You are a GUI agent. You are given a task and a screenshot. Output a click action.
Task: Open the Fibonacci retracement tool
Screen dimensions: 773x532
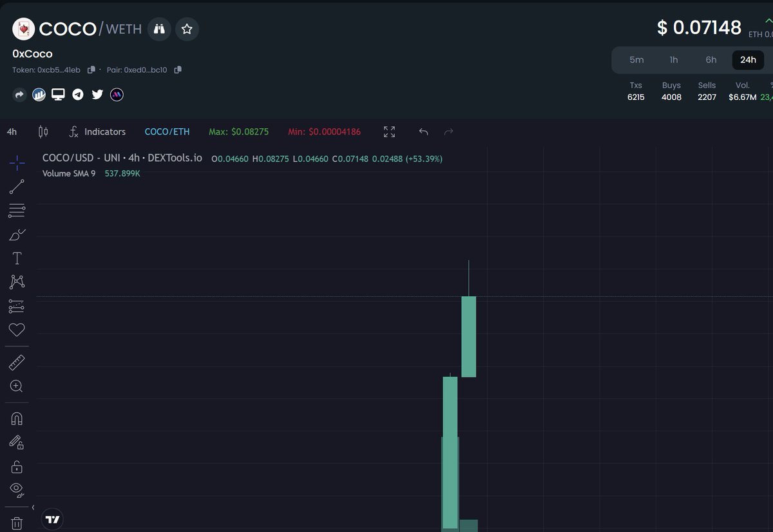coord(17,210)
